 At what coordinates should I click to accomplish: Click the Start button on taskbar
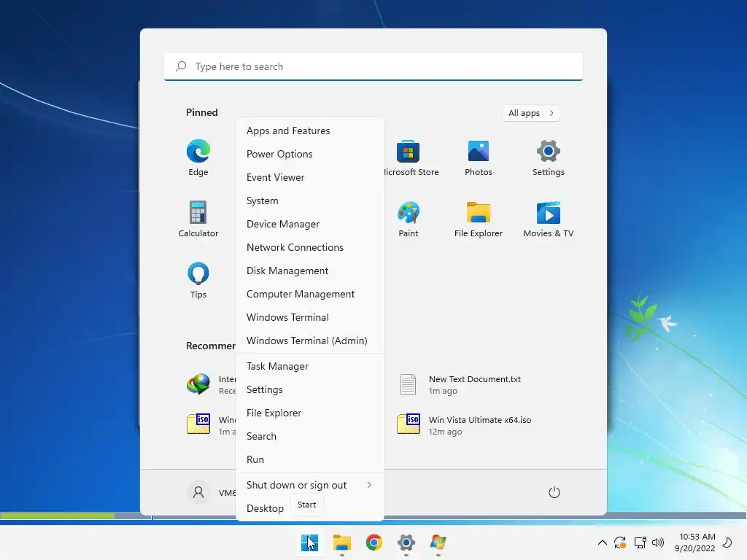[x=309, y=542]
